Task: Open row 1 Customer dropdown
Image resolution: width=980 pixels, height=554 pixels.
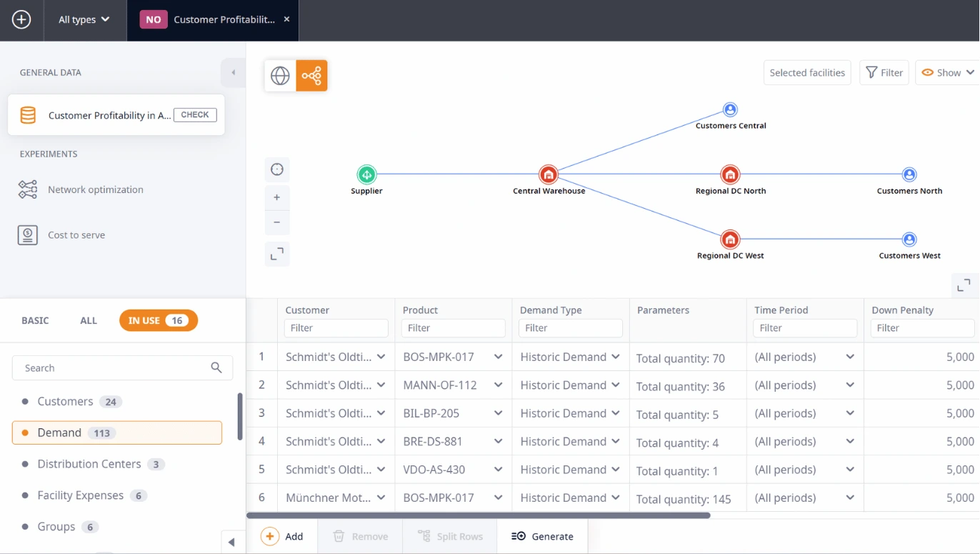Action: 381,357
